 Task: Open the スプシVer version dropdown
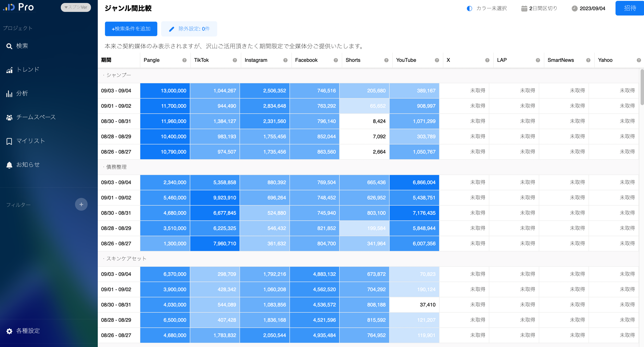coord(76,7)
